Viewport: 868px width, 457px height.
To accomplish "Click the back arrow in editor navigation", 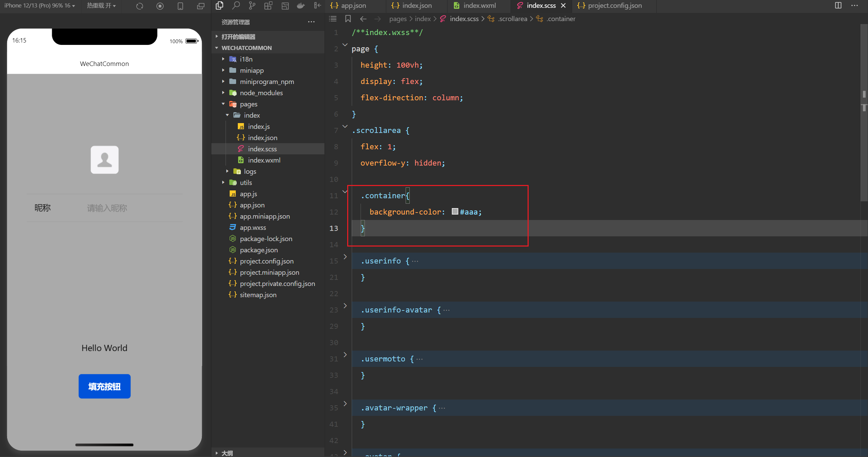I will 363,19.
